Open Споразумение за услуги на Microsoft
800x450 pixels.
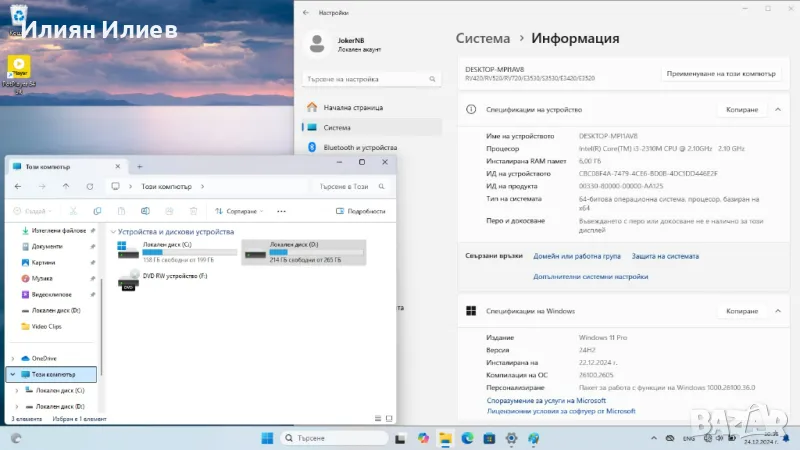(x=546, y=401)
